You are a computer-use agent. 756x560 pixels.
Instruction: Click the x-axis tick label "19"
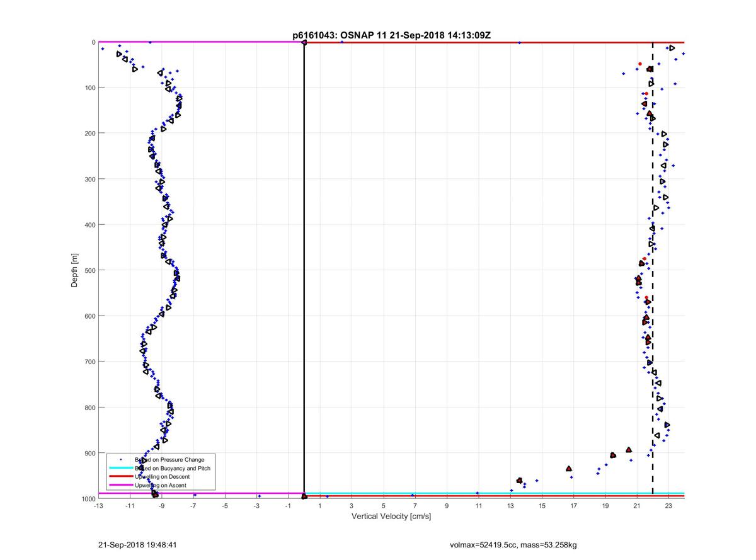[605, 506]
